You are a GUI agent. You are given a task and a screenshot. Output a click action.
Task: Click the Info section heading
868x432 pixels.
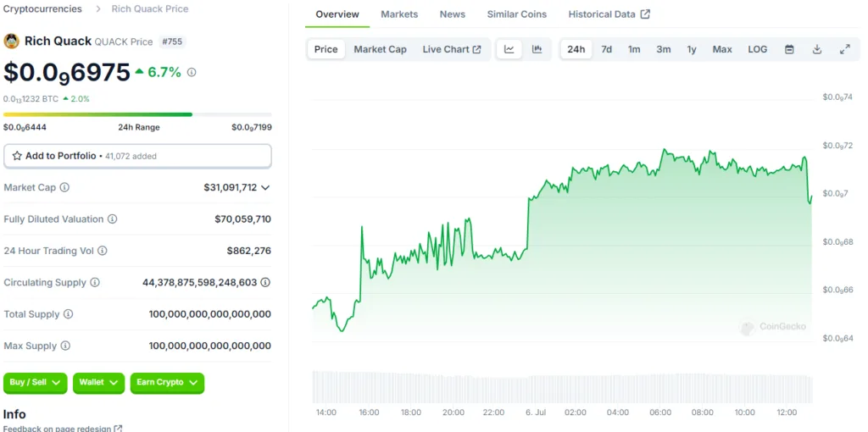pos(14,414)
